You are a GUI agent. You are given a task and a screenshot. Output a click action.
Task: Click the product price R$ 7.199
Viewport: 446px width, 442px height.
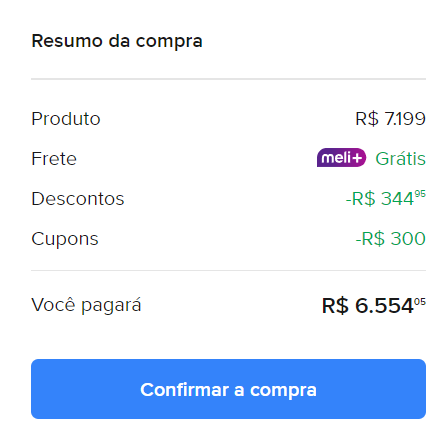(x=390, y=119)
